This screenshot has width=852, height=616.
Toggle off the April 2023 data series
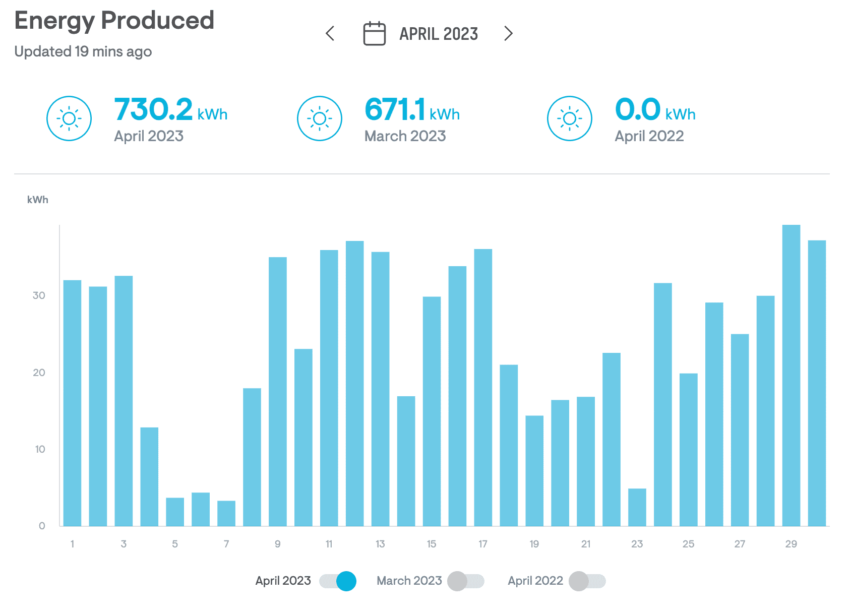[x=338, y=581]
